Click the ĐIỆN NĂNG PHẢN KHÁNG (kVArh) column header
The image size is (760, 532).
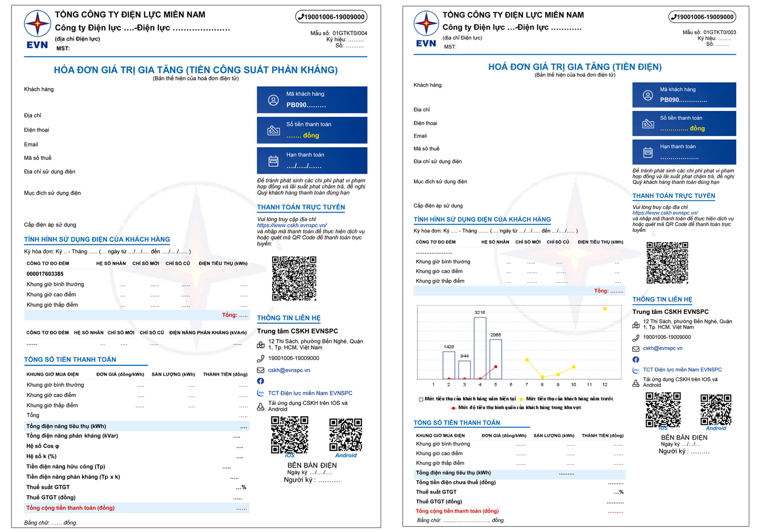tap(208, 333)
